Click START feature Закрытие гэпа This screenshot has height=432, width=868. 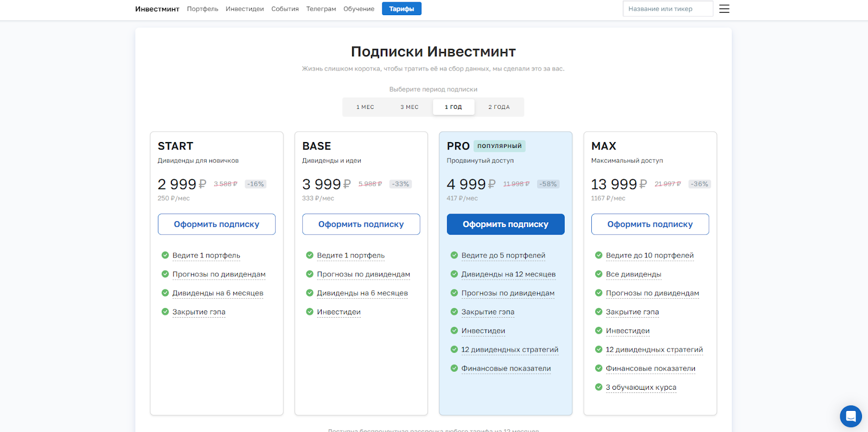pyautogui.click(x=199, y=312)
